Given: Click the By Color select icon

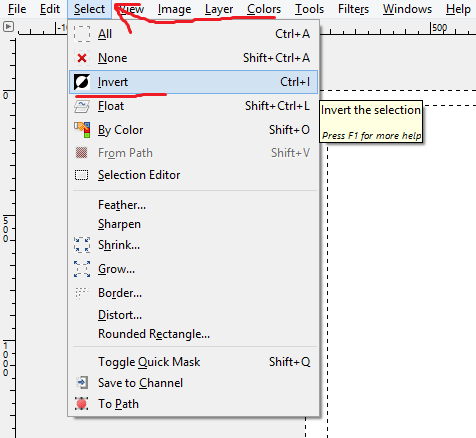Looking at the screenshot, I should 82,130.
